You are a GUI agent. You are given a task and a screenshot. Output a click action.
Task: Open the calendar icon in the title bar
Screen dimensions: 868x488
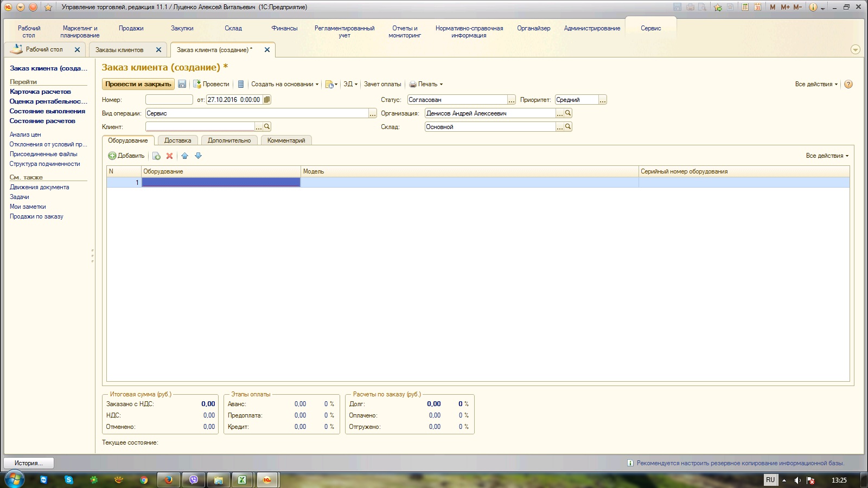pyautogui.click(x=757, y=7)
